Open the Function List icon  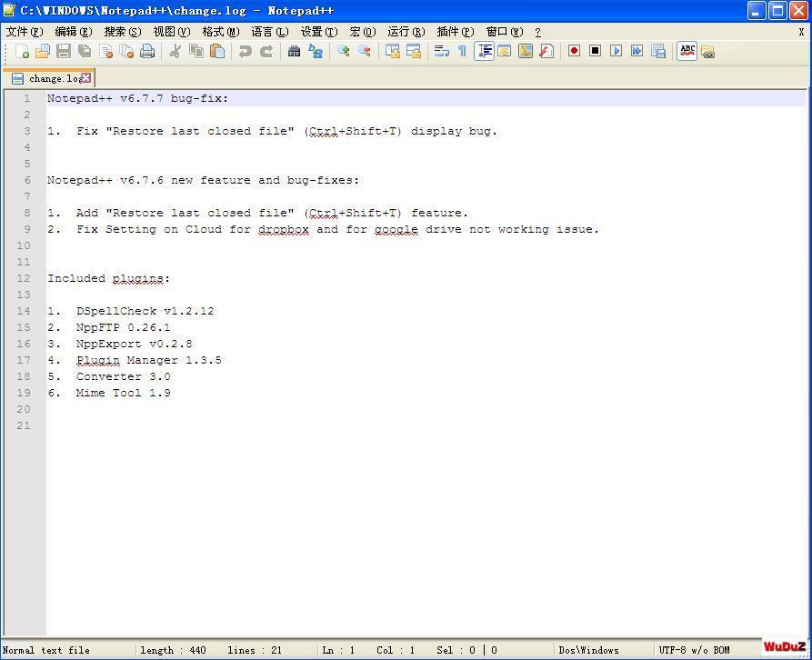pyautogui.click(x=546, y=51)
